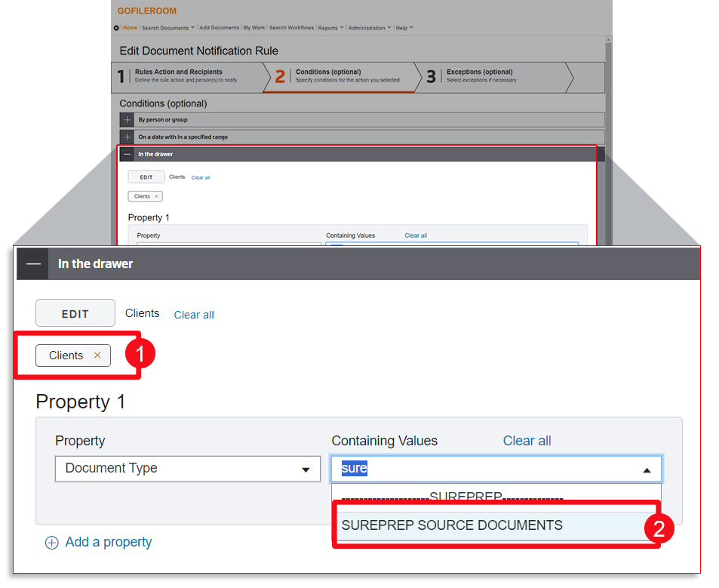
Task: Click Add a property link
Action: tap(108, 542)
